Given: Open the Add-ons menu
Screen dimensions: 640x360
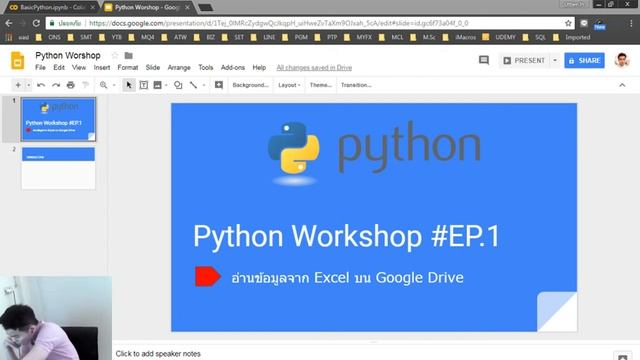Looking at the screenshot, I should pos(233,67).
